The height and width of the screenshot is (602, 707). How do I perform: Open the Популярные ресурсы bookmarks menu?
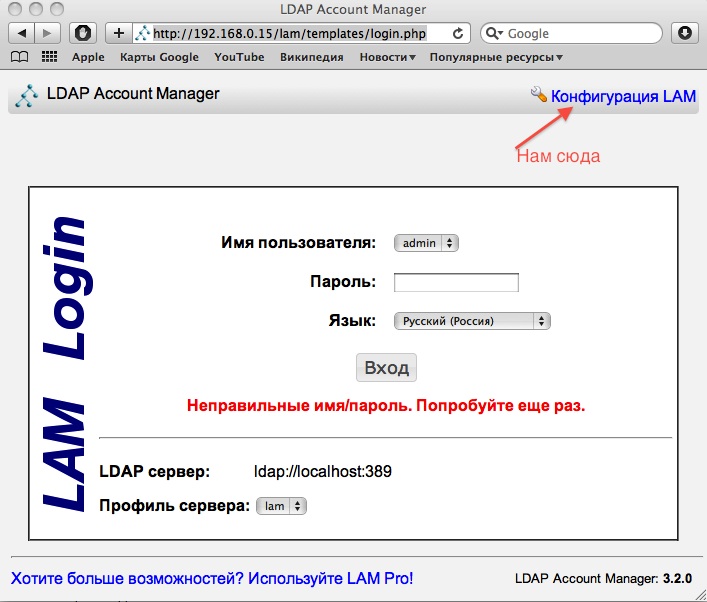click(x=495, y=57)
